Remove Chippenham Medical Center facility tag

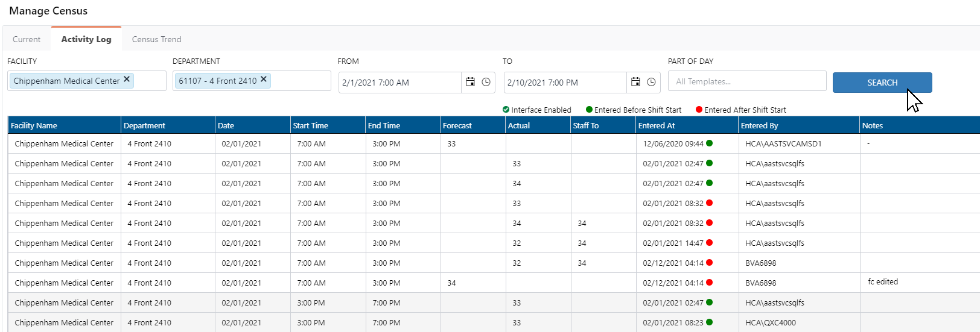pyautogui.click(x=127, y=80)
